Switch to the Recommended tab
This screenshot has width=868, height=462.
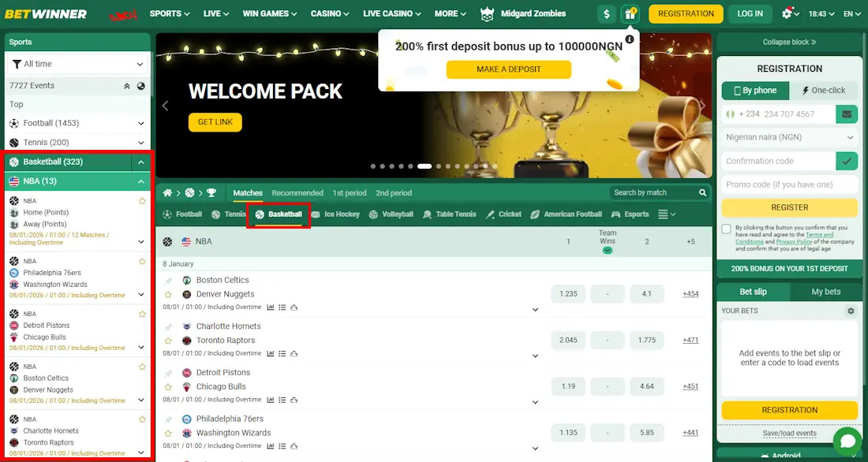pyautogui.click(x=297, y=192)
